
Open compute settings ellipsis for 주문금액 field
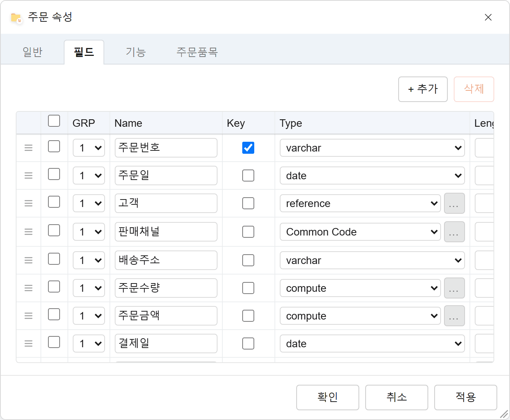pyautogui.click(x=454, y=316)
